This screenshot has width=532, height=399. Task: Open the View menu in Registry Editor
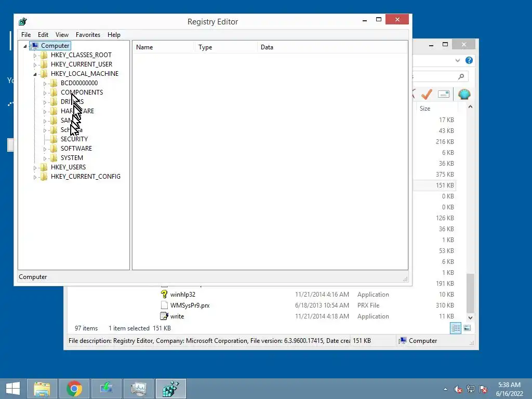click(62, 35)
